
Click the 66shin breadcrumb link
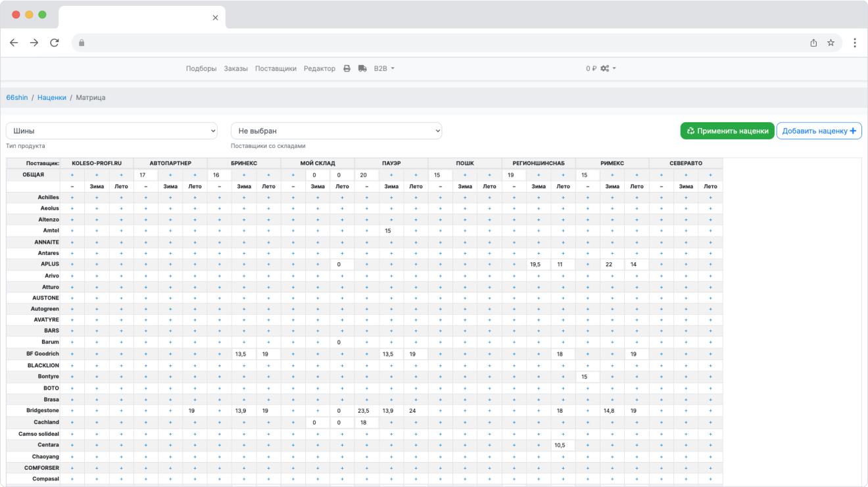tap(17, 97)
